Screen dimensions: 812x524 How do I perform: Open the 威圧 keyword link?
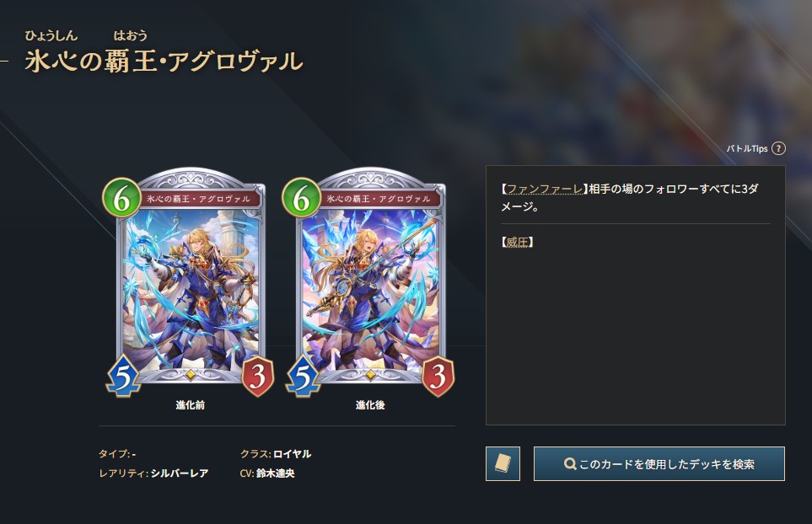click(x=517, y=242)
